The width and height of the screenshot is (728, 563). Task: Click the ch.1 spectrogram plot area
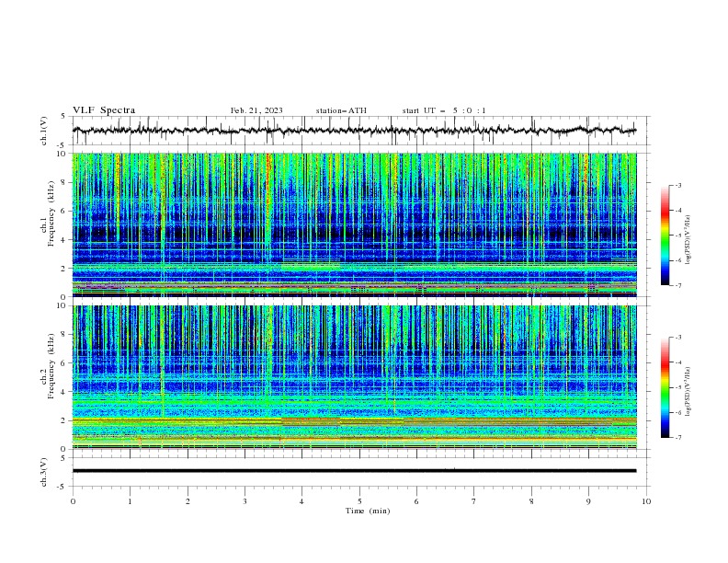pyautogui.click(x=354, y=224)
